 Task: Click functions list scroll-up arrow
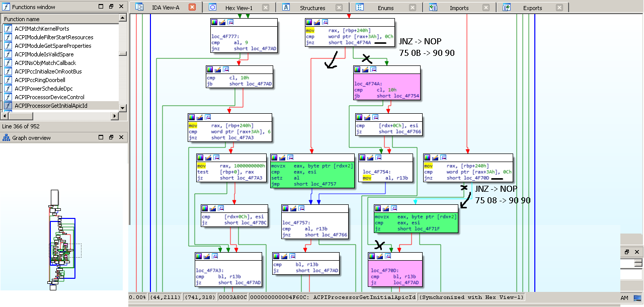[x=123, y=18]
